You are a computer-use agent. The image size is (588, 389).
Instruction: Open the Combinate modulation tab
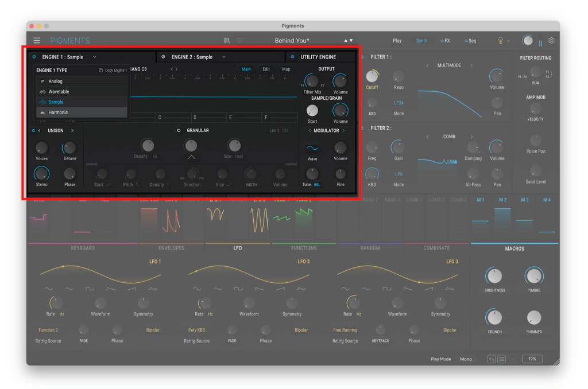(436, 248)
